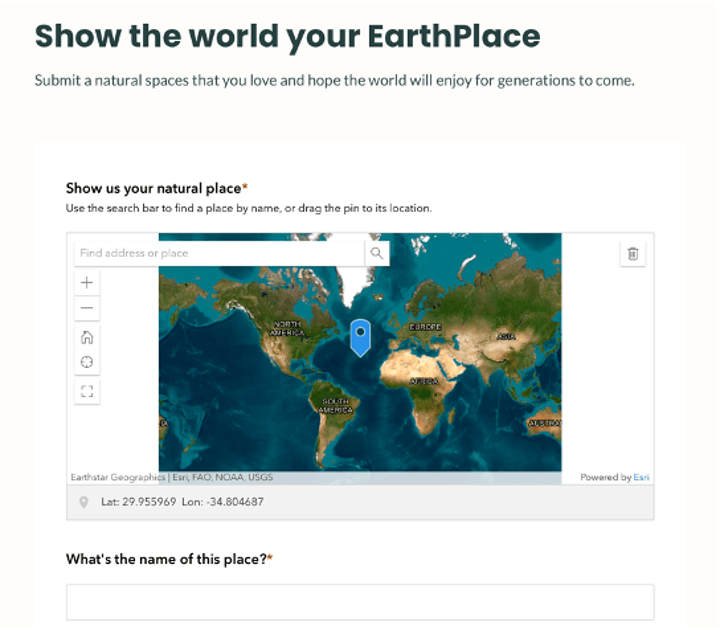Zoom in on the map
The width and height of the screenshot is (720, 630).
click(87, 283)
